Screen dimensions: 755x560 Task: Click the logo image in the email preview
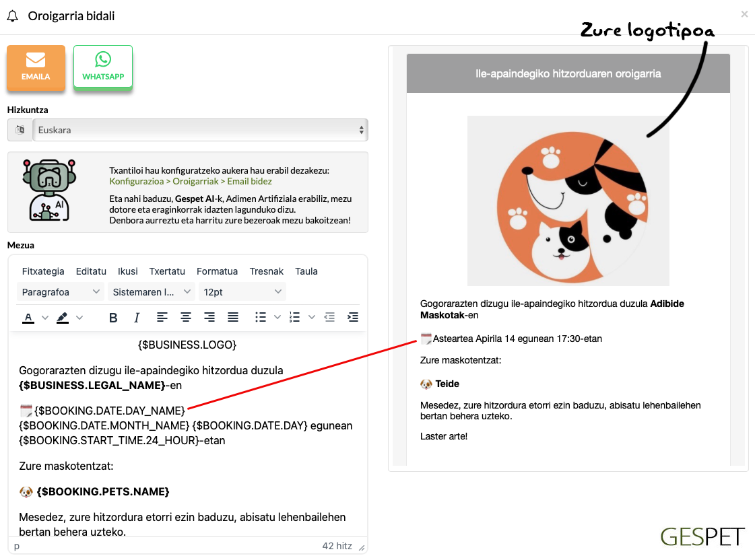pyautogui.click(x=568, y=201)
